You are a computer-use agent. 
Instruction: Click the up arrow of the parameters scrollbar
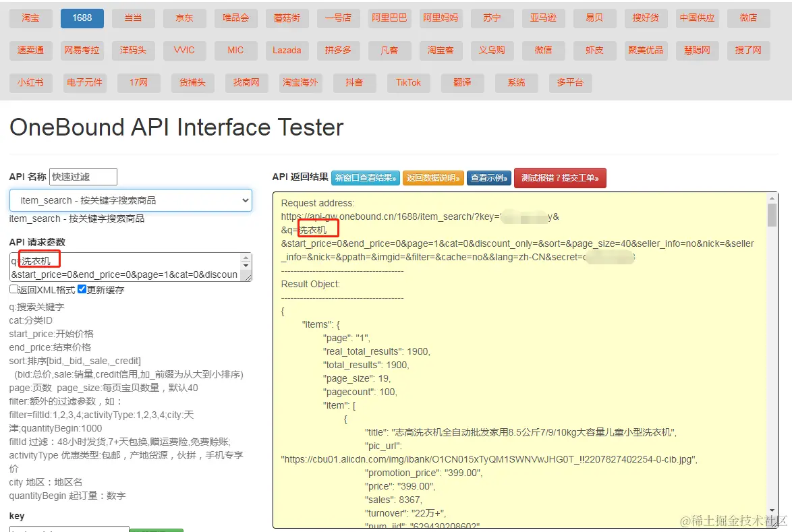(246, 258)
